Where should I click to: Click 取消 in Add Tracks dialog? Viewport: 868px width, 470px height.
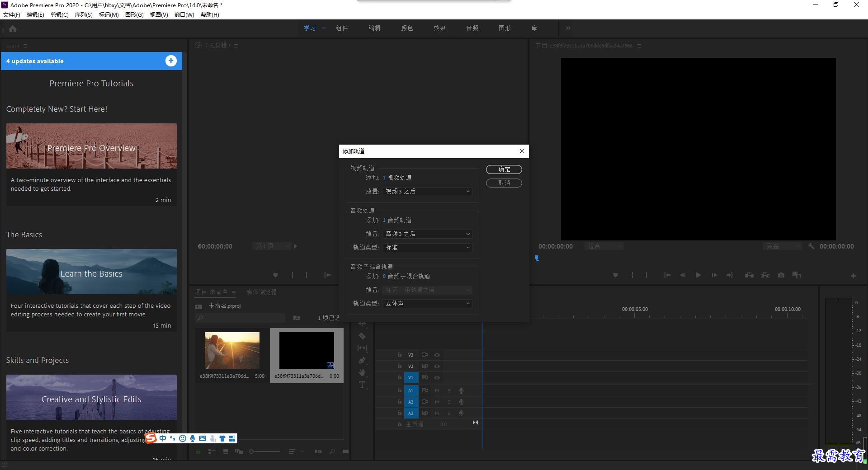(504, 183)
